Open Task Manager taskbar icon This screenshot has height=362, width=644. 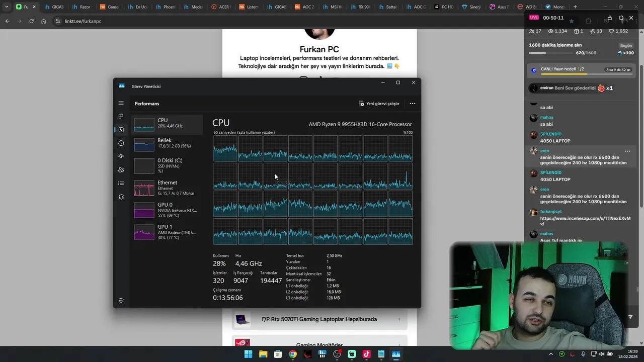click(x=396, y=354)
